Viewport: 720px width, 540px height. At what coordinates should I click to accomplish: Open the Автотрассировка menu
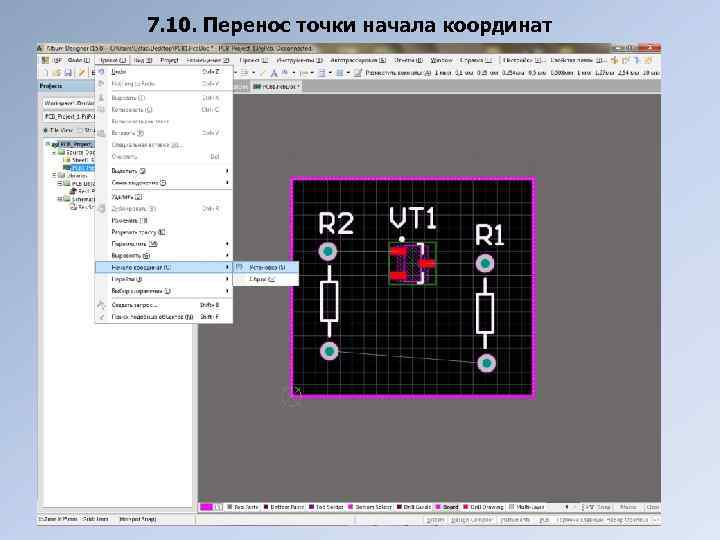coord(358,60)
